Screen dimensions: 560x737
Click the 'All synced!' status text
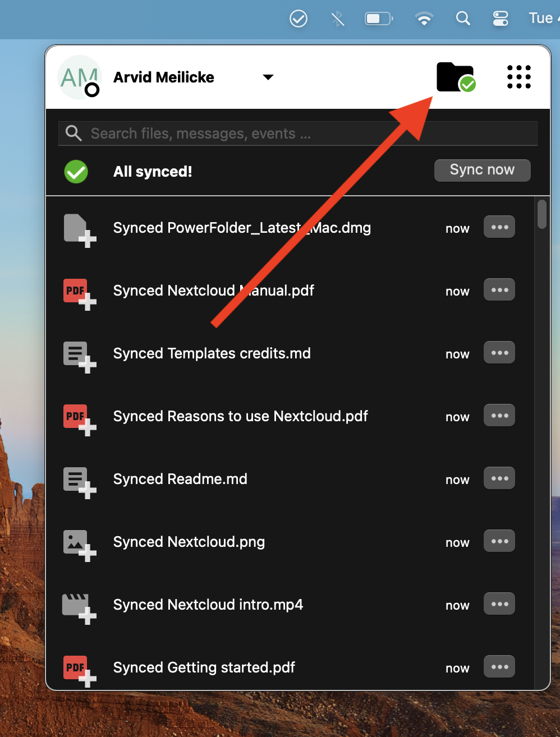click(x=153, y=172)
